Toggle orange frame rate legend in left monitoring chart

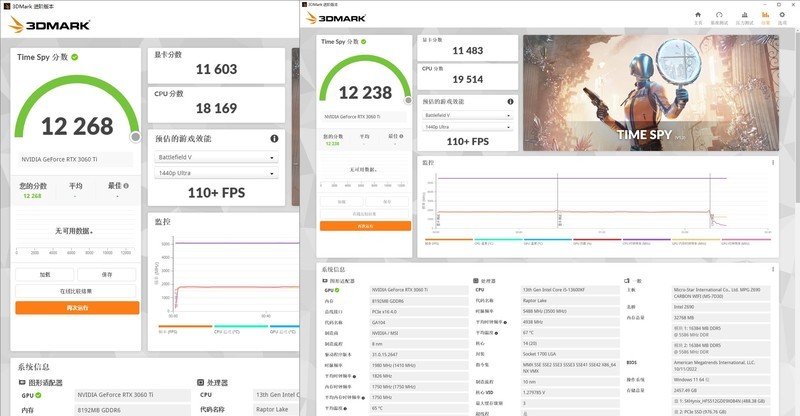coord(185,329)
